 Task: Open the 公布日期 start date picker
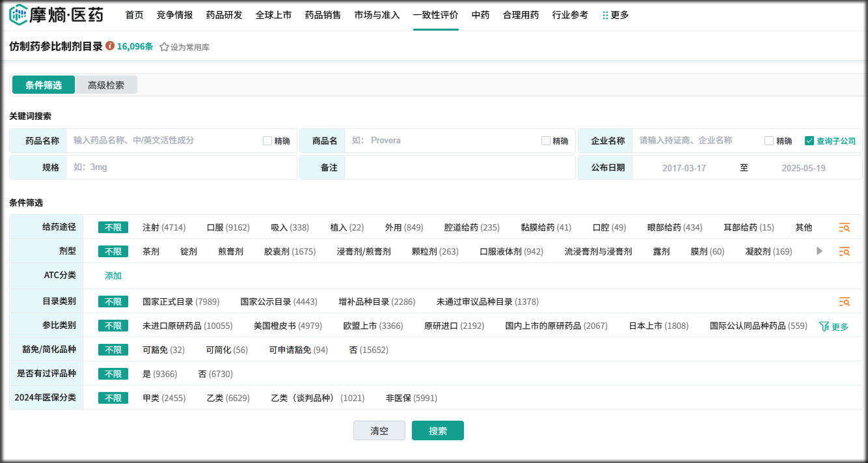coord(684,168)
